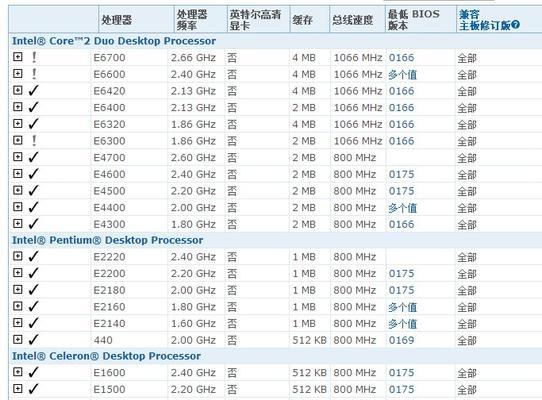Expand the E2220 Pentium row
The image size is (542, 400).
click(x=18, y=256)
